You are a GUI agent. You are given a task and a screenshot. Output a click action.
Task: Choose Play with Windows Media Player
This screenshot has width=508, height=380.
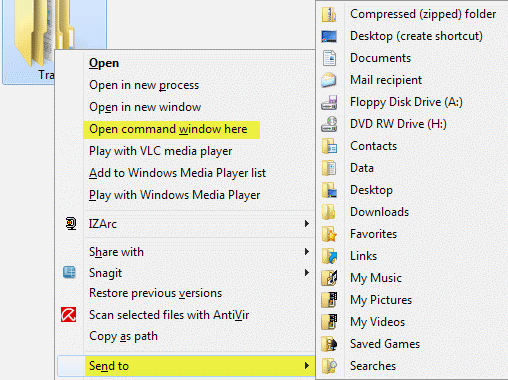(175, 195)
